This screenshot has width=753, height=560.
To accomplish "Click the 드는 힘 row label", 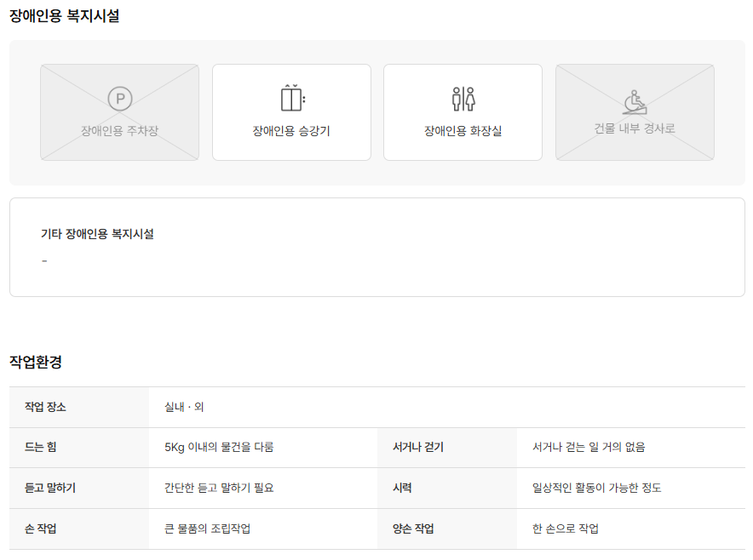I will tap(41, 447).
